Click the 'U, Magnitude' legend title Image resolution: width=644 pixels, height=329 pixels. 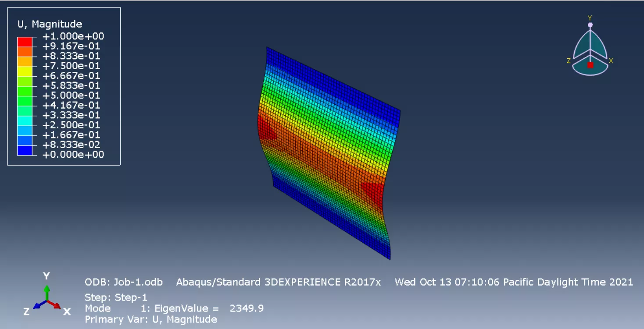pyautogui.click(x=50, y=24)
